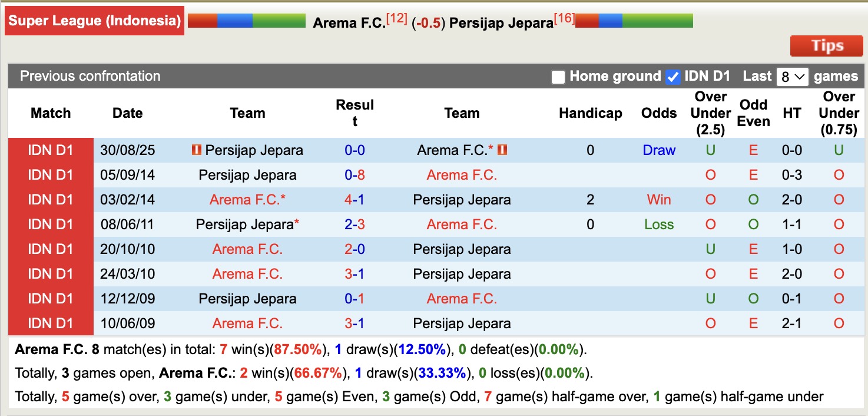This screenshot has height=416, width=868.
Task: Open the Last games count dropdown
Action: 793,77
